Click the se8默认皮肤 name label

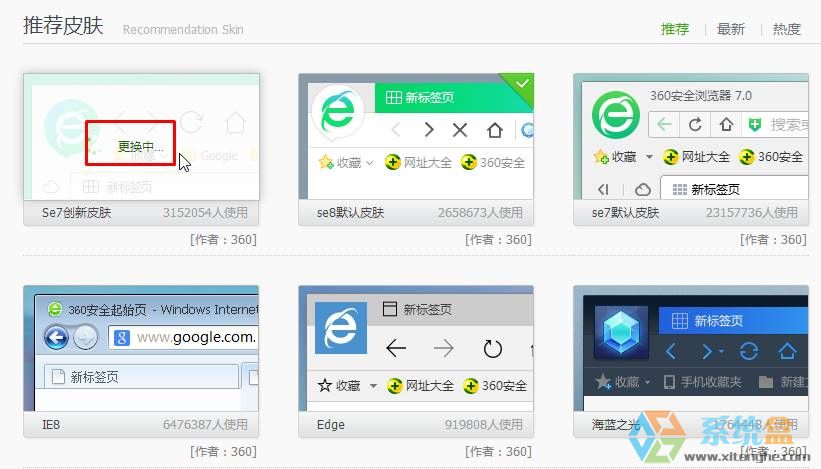click(x=350, y=213)
